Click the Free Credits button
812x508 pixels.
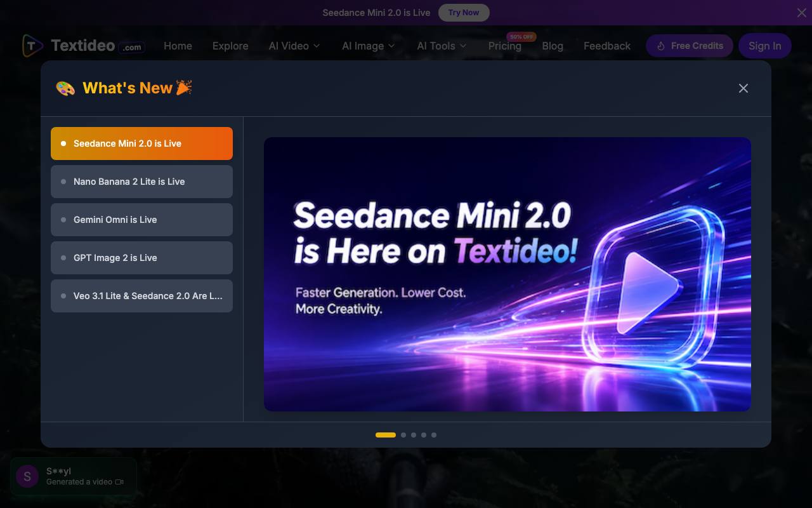click(690, 46)
